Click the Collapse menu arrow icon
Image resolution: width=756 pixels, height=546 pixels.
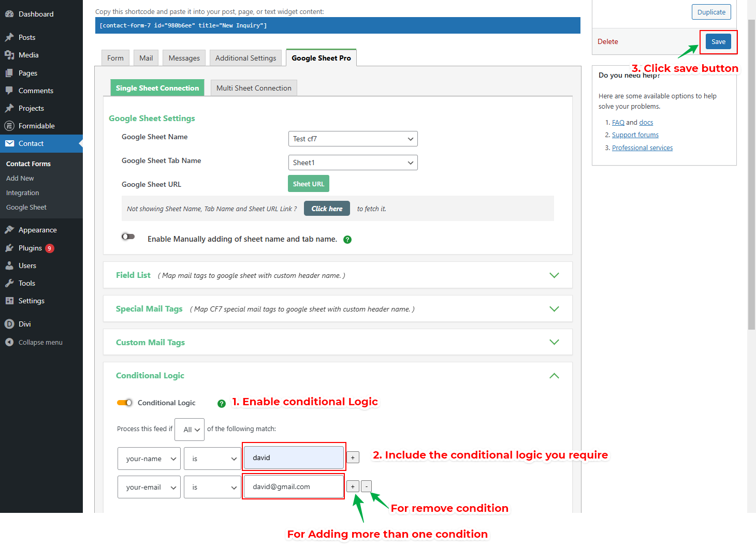pyautogui.click(x=9, y=342)
